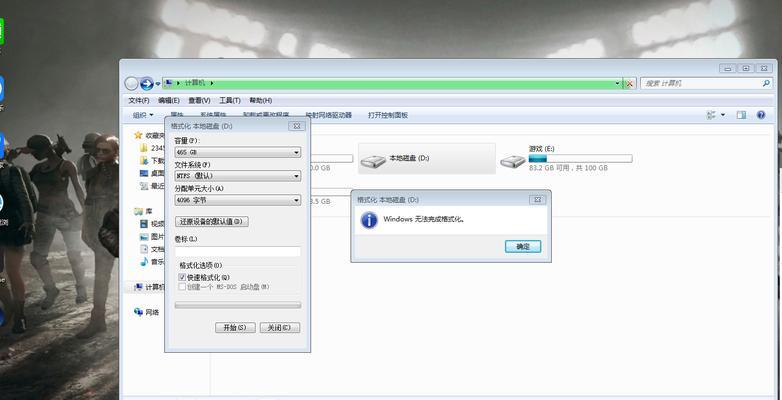
Task: Select the 音乐 library icon in sidebar
Action: click(x=144, y=261)
